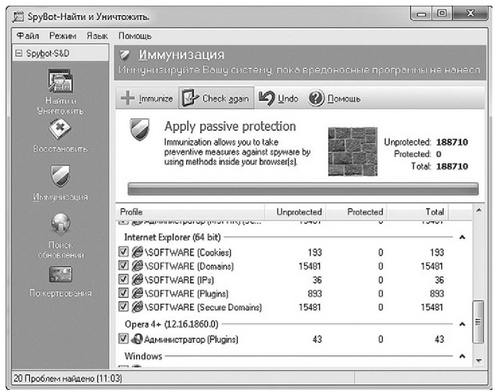Click the profile list scrollbar up arrow
Viewport: 499px width, 392px height.
[479, 210]
